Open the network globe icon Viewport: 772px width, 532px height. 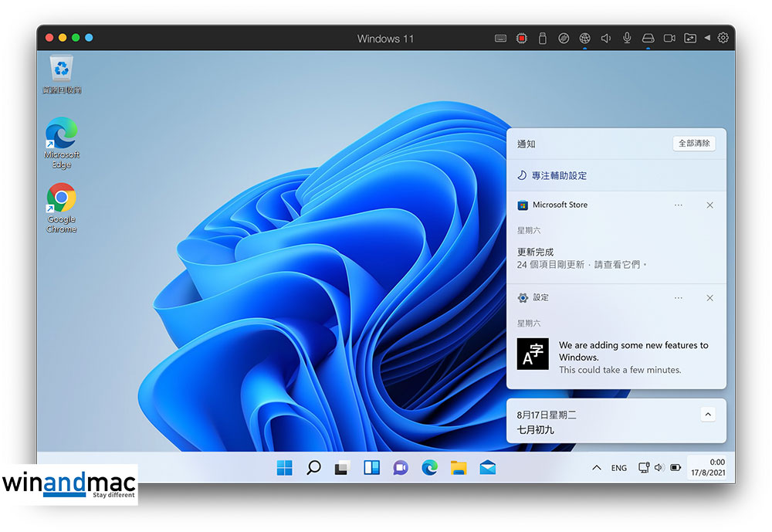[x=585, y=38]
